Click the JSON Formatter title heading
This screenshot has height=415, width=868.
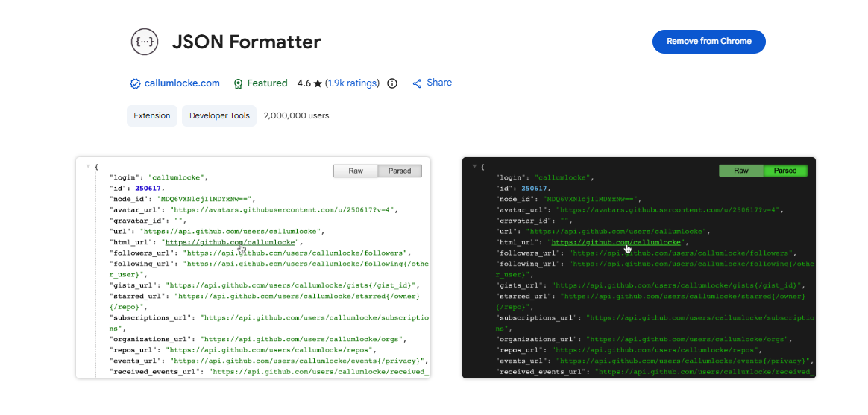point(246,42)
